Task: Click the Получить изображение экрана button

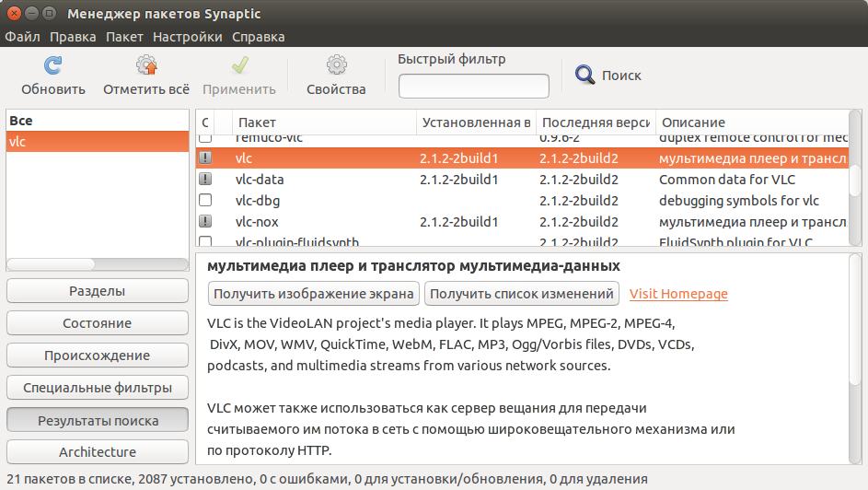Action: click(314, 294)
